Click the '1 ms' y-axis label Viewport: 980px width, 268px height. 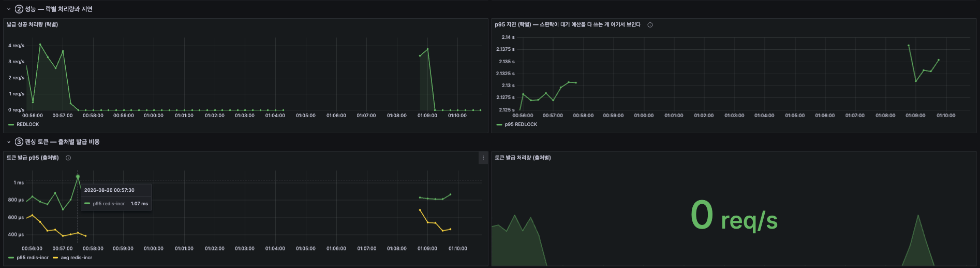19,183
